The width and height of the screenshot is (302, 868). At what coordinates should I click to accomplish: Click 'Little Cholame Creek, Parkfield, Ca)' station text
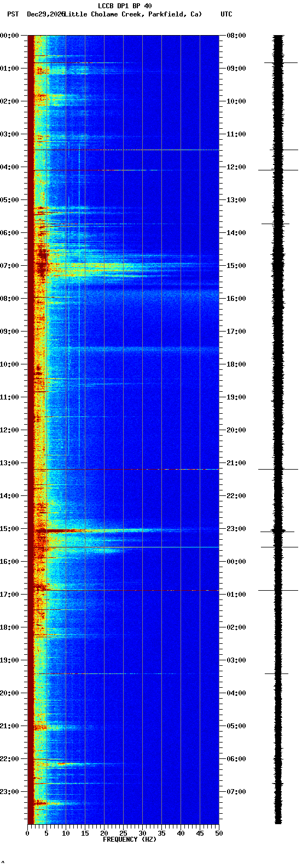tap(132, 14)
